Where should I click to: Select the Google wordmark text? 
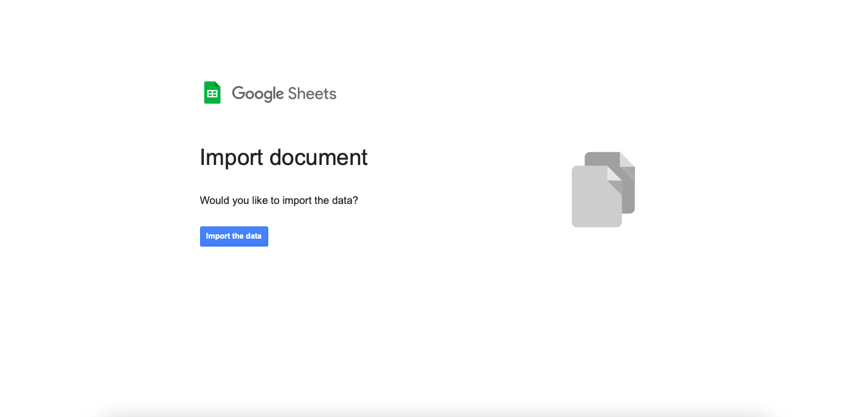[x=259, y=94]
